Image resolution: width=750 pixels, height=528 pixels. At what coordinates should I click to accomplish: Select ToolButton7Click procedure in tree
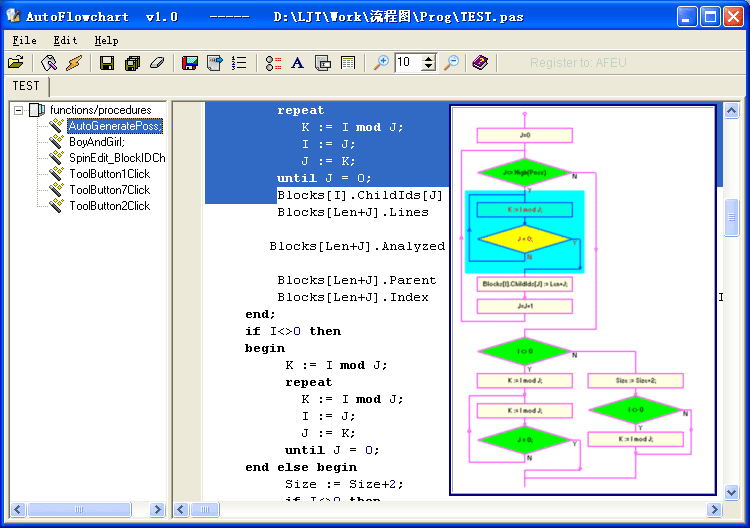(110, 190)
